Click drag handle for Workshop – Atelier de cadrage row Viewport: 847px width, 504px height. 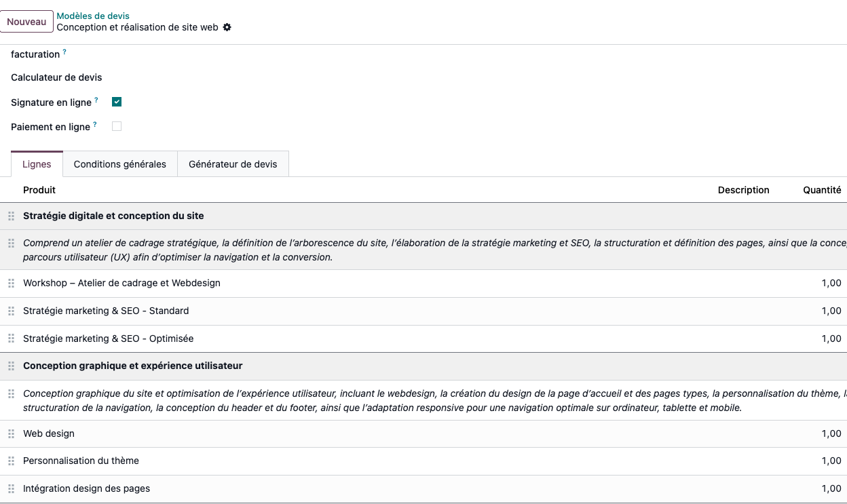pyautogui.click(x=11, y=283)
